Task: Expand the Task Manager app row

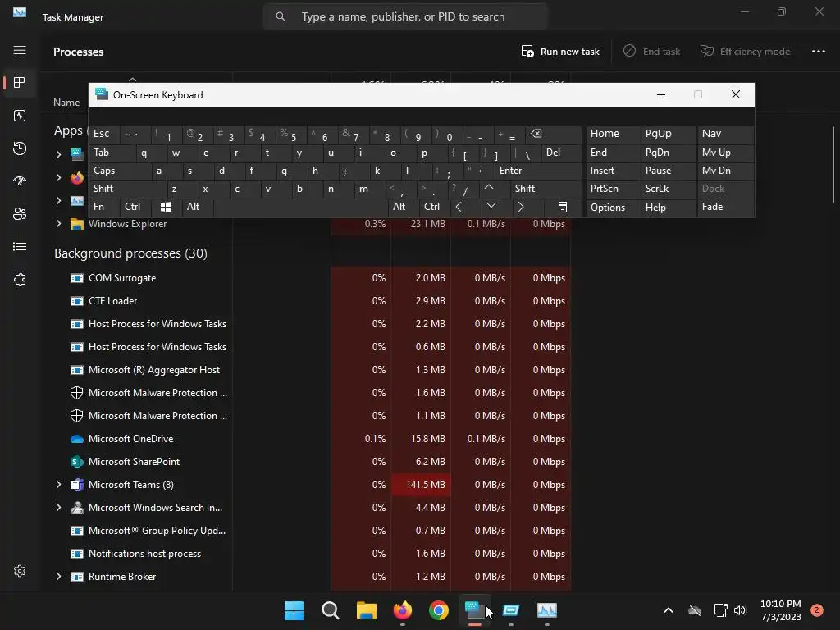Action: (x=58, y=200)
